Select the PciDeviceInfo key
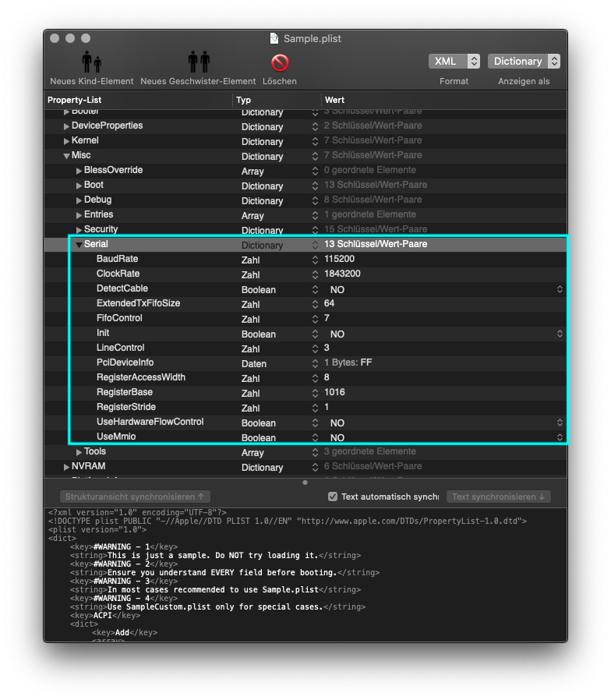611x700 pixels. pyautogui.click(x=125, y=362)
